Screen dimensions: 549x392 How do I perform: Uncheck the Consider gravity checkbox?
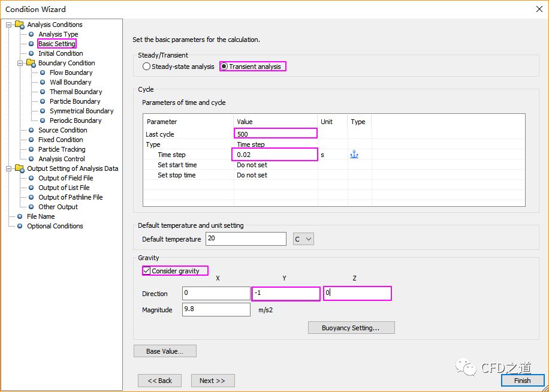[147, 271]
